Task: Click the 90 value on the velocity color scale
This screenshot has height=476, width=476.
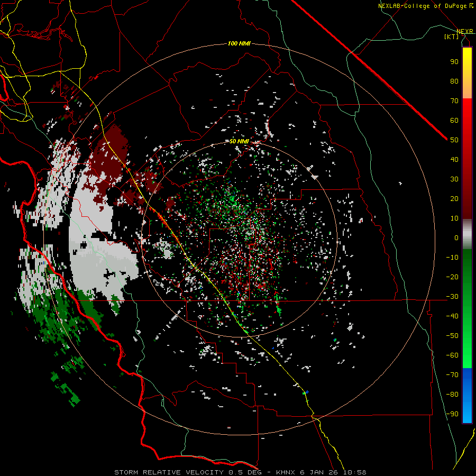Action: point(454,62)
